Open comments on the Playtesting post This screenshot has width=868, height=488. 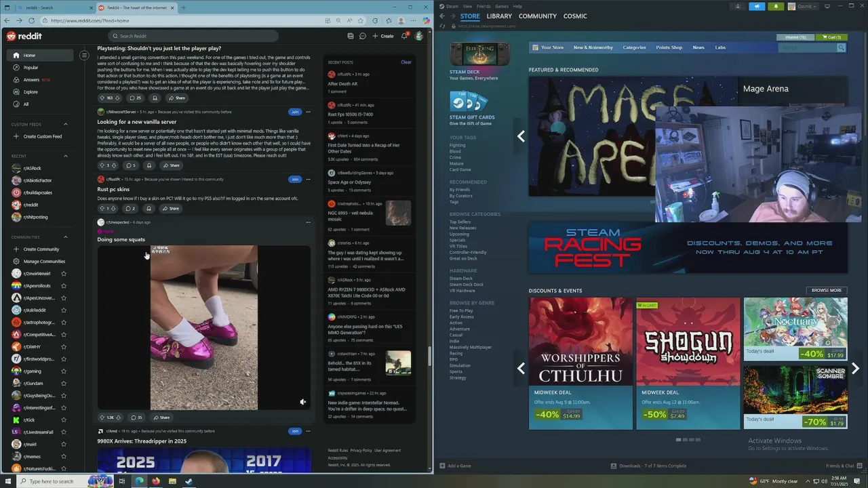(x=135, y=98)
